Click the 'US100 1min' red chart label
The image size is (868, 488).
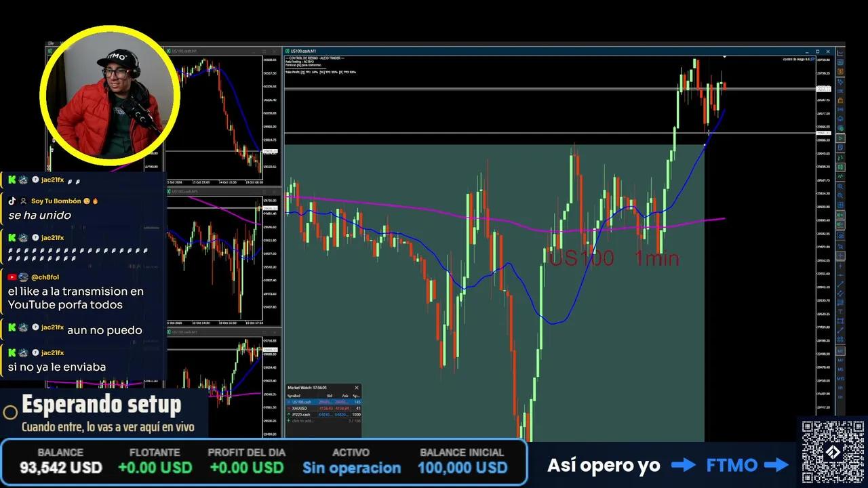[614, 258]
